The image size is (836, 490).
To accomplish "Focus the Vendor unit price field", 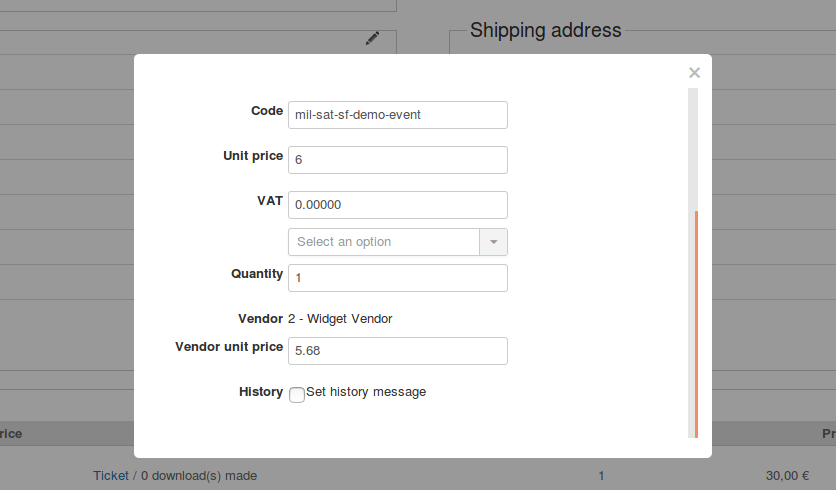I will click(397, 351).
